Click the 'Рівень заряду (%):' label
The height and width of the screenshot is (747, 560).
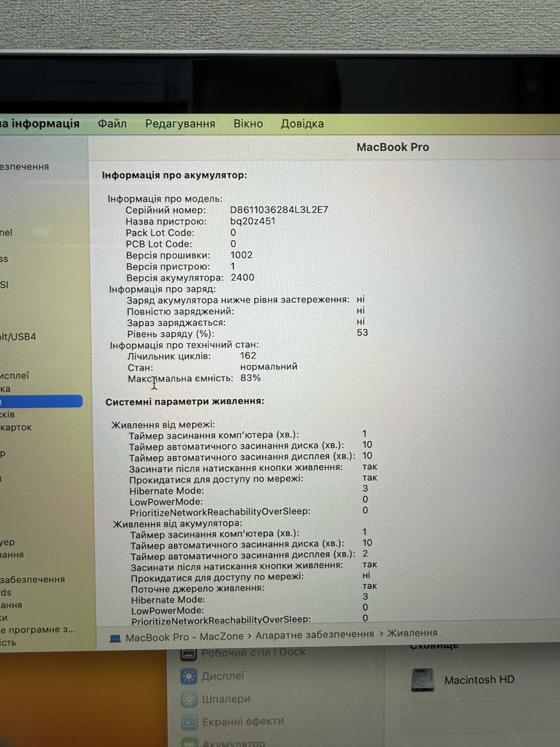coord(171,334)
